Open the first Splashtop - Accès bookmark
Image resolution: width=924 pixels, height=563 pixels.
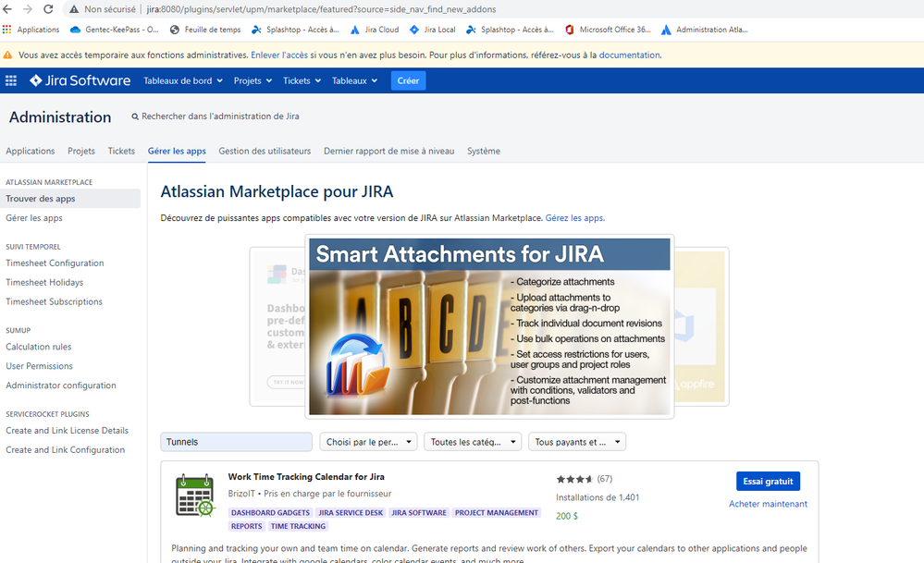tap(296, 30)
